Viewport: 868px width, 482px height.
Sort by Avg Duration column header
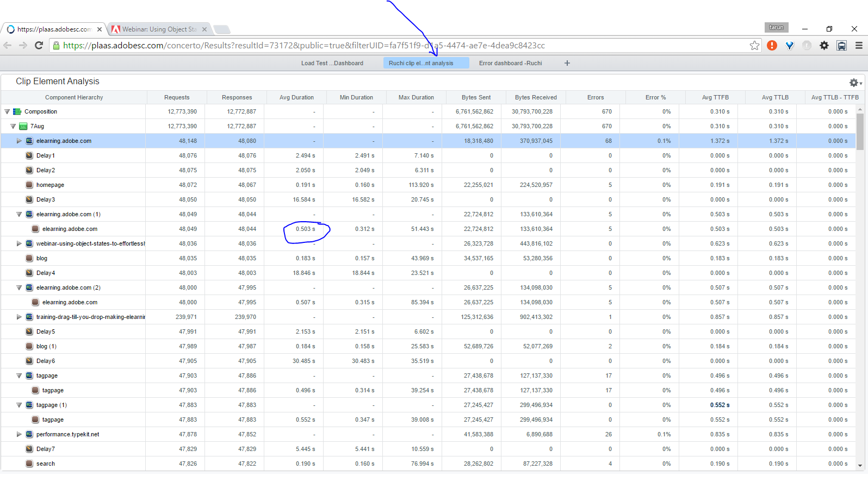(x=296, y=98)
